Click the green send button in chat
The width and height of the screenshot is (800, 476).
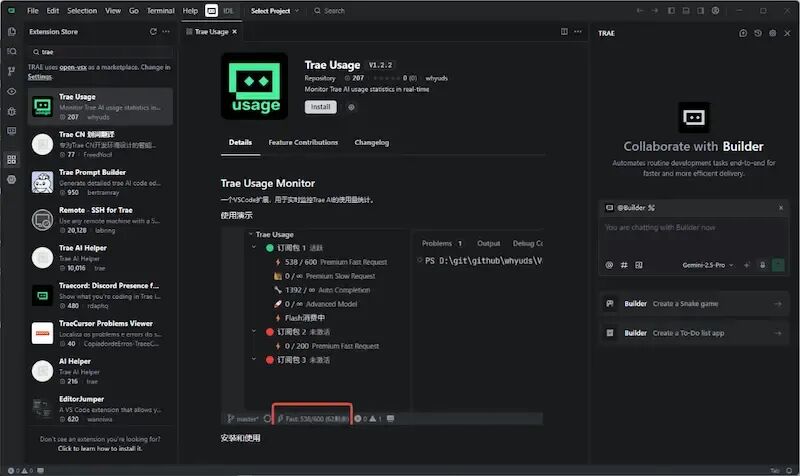pyautogui.click(x=778, y=265)
